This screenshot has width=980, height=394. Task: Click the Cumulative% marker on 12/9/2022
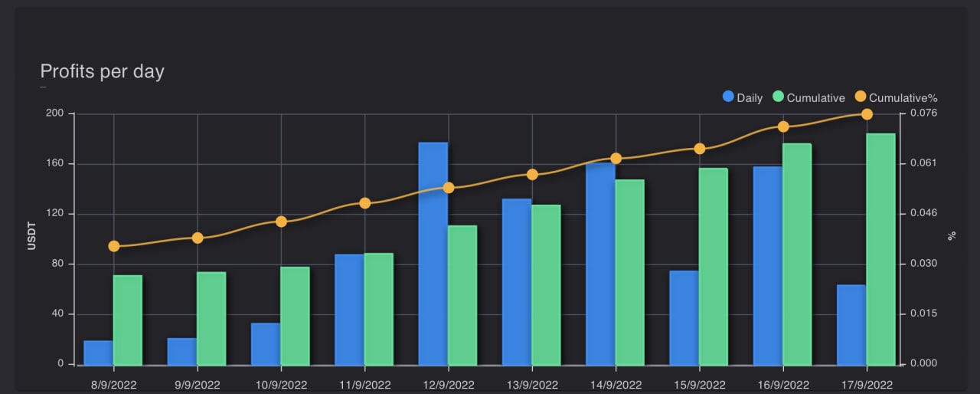[x=449, y=188]
